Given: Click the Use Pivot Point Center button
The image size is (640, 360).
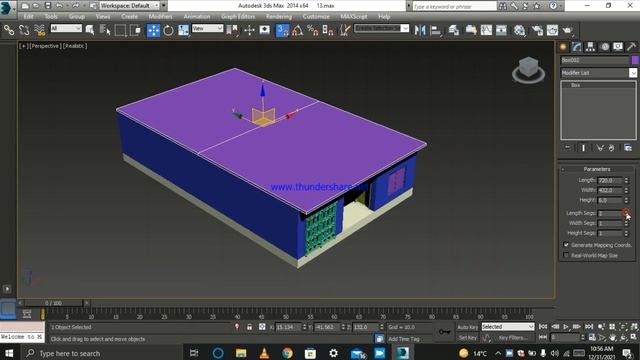Looking at the screenshot, I should tap(232, 30).
